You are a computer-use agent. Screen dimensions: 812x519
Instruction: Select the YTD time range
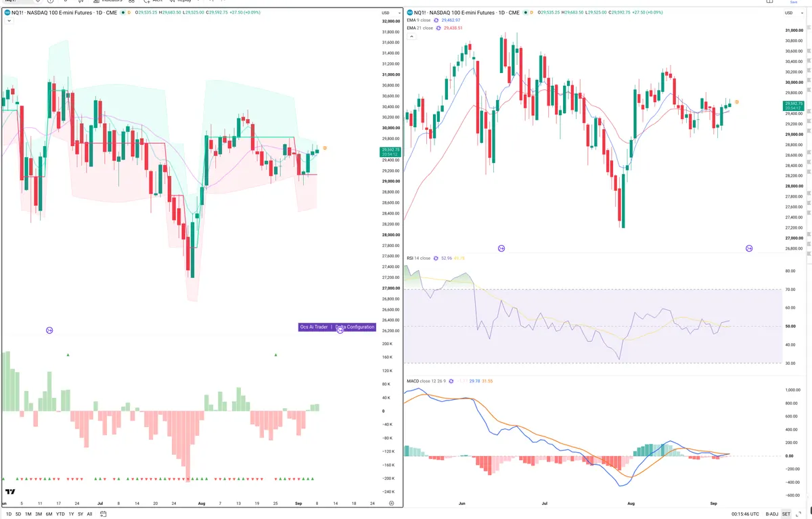pyautogui.click(x=61, y=514)
